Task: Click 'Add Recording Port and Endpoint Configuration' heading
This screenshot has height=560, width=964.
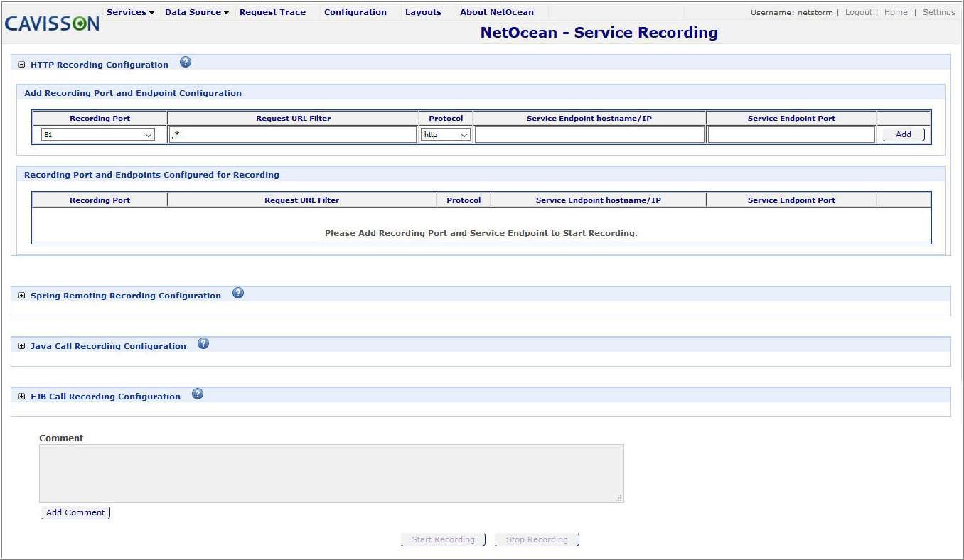Action: (x=133, y=93)
